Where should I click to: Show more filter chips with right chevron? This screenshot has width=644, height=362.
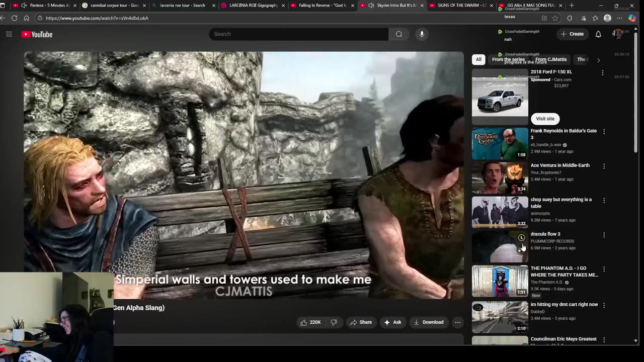click(x=598, y=60)
